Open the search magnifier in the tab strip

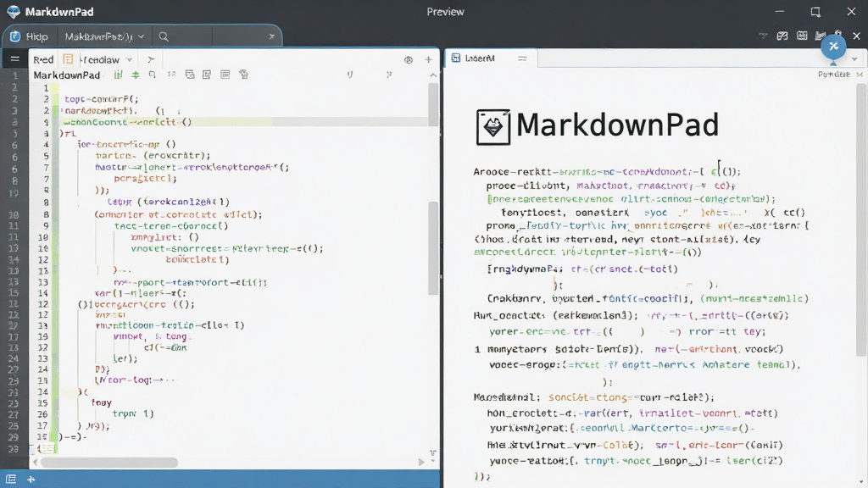pyautogui.click(x=164, y=36)
